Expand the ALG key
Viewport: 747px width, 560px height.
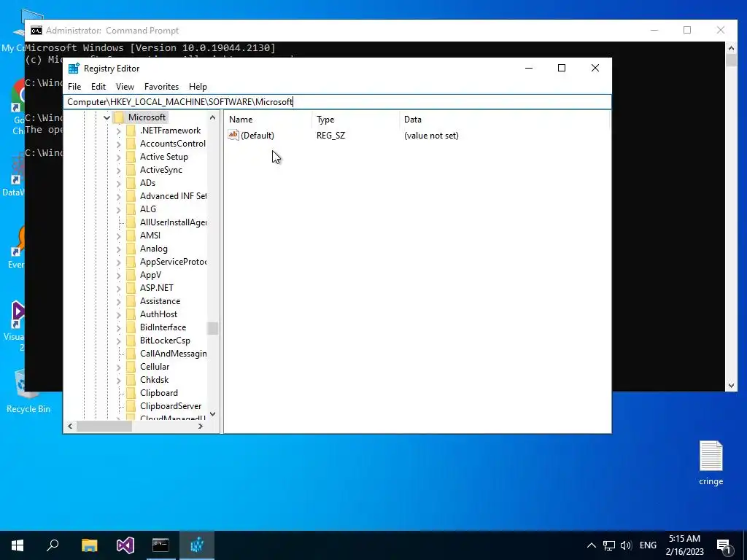point(119,209)
